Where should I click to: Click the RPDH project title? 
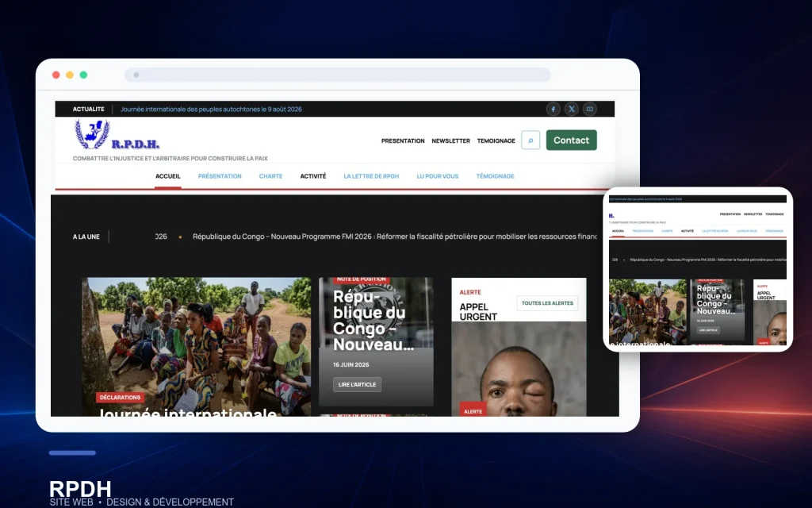[80, 488]
